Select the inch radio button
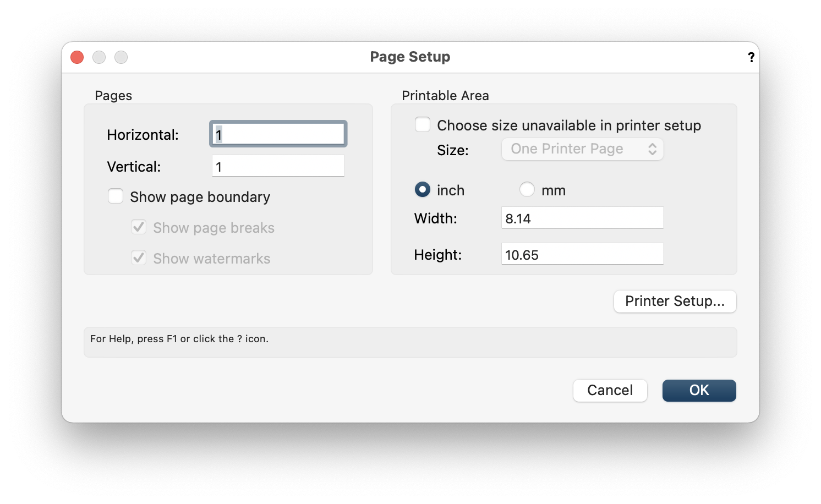Image resolution: width=821 pixels, height=504 pixels. click(x=422, y=189)
